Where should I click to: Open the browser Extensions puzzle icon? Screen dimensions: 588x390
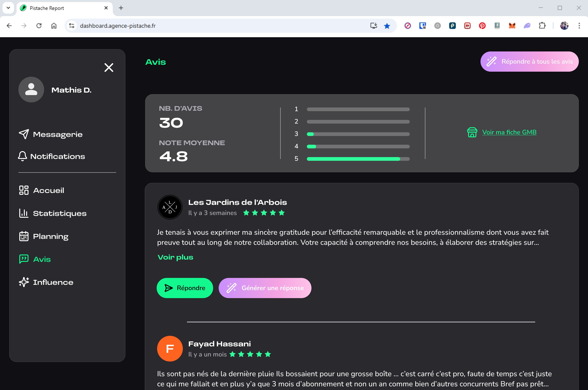pos(542,26)
